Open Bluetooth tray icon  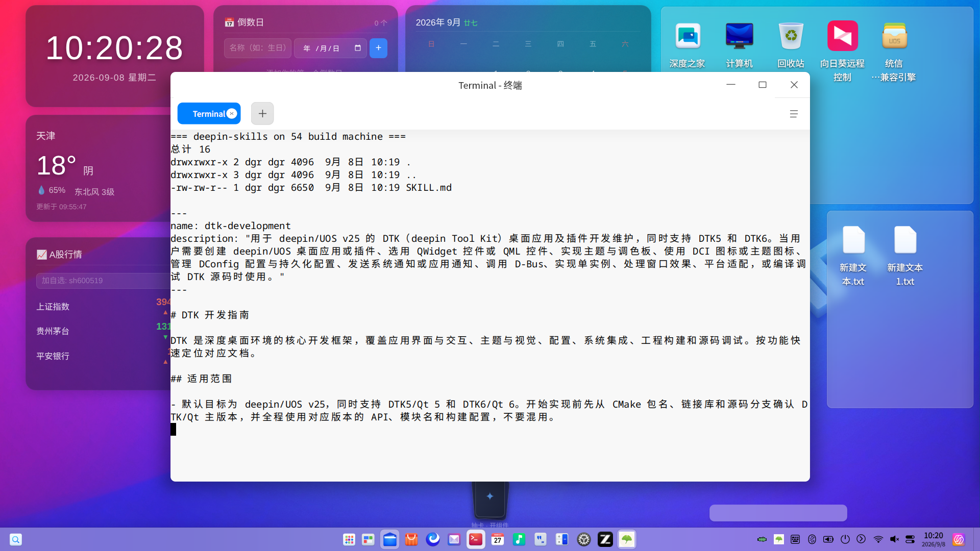click(812, 539)
